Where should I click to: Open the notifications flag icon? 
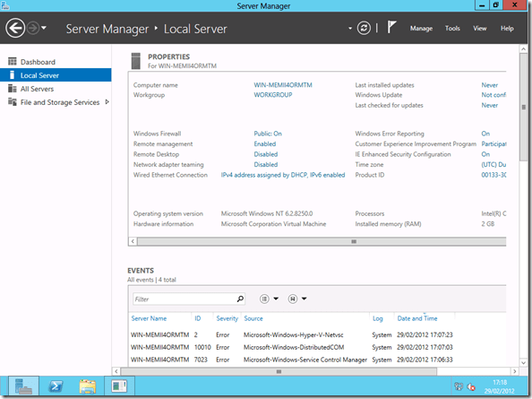pos(391,27)
